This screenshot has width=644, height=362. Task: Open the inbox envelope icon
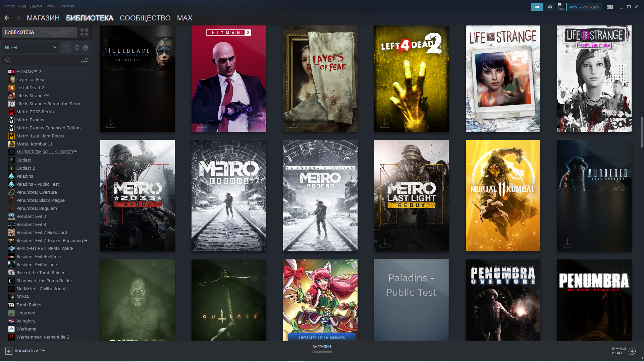point(550,7)
